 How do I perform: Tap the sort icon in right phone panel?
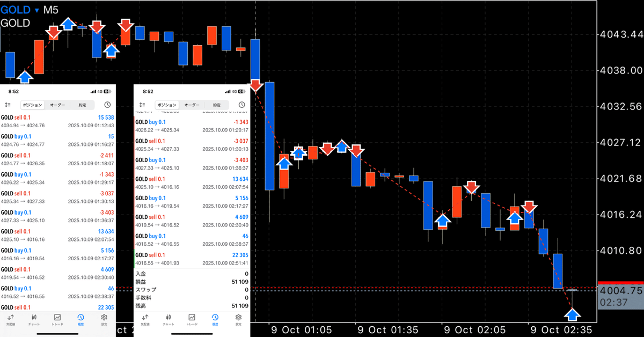coord(142,105)
